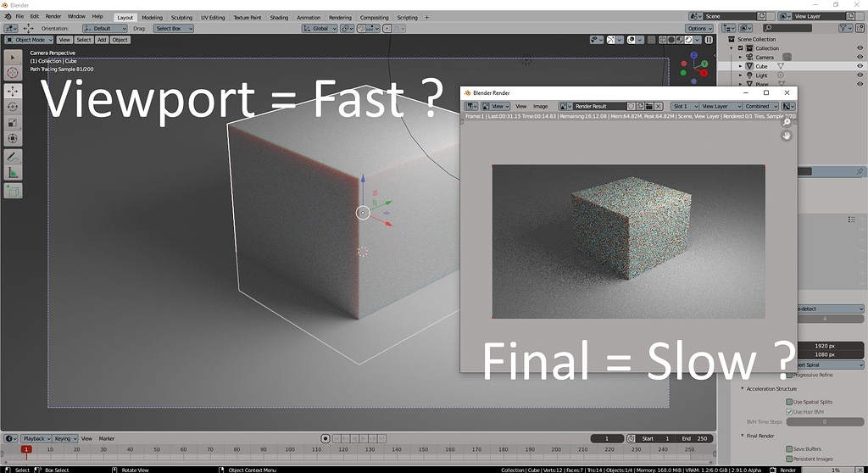This screenshot has width=868, height=473.
Task: Click the X axis on navigation gizmo
Action: point(704,73)
